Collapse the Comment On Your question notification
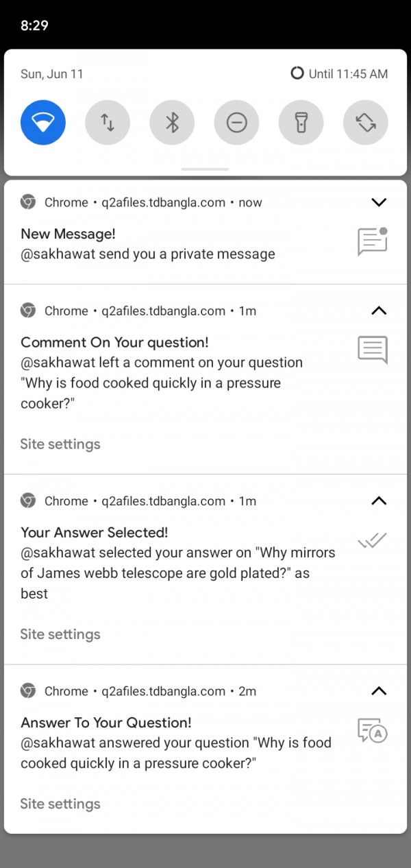 point(378,311)
